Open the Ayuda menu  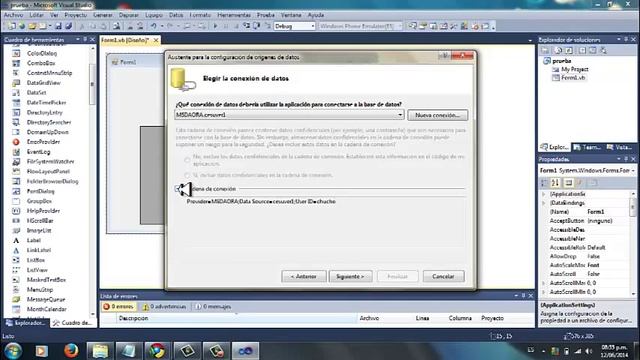[x=316, y=15]
